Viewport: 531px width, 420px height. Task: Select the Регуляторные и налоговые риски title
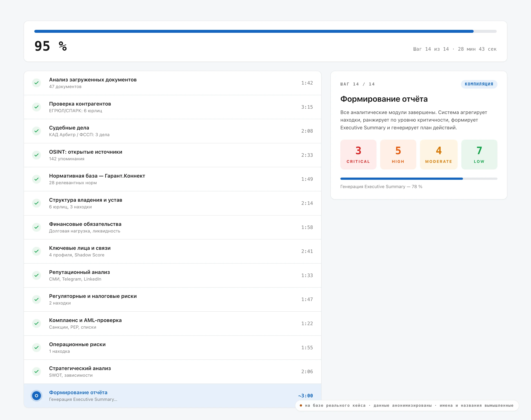pos(93,296)
